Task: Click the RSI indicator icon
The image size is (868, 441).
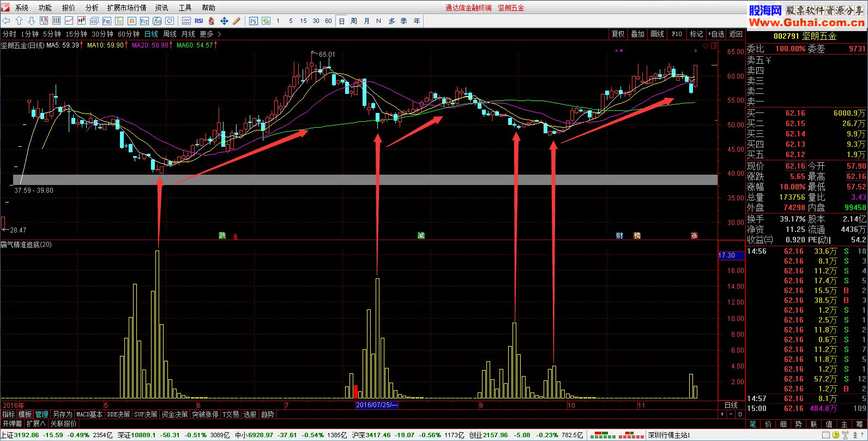Action: (199, 21)
